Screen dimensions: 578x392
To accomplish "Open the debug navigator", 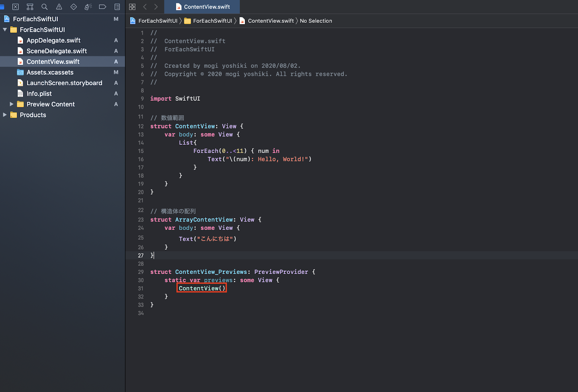I will [88, 6].
